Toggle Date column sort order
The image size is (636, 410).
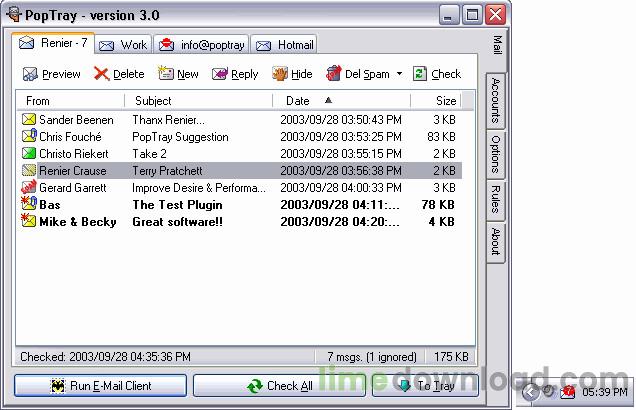pos(342,101)
